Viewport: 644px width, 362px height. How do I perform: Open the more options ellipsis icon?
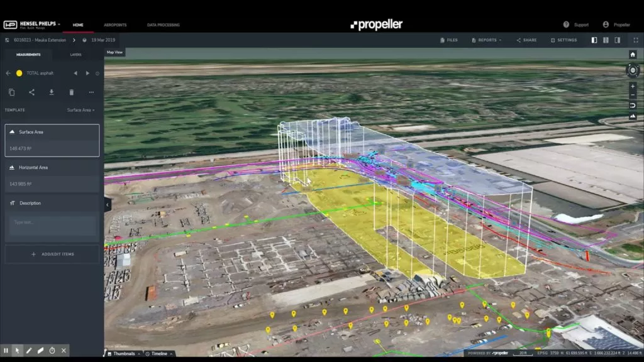(x=91, y=92)
